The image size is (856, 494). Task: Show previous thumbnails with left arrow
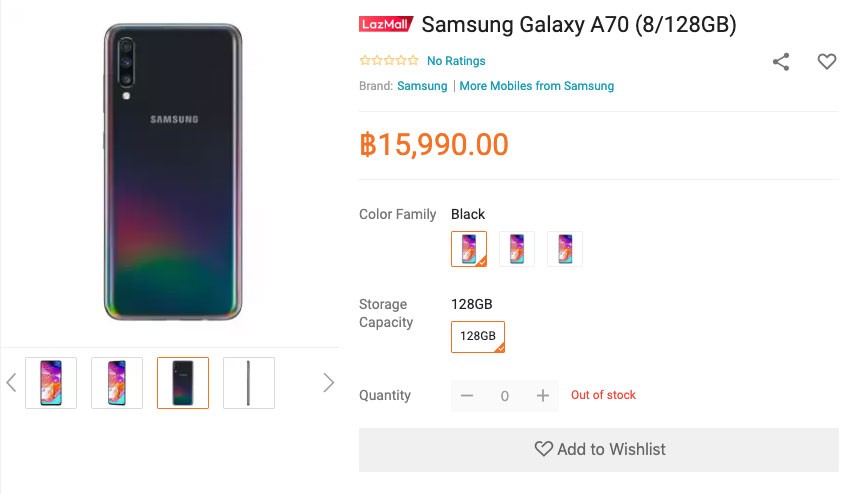click(x=12, y=383)
